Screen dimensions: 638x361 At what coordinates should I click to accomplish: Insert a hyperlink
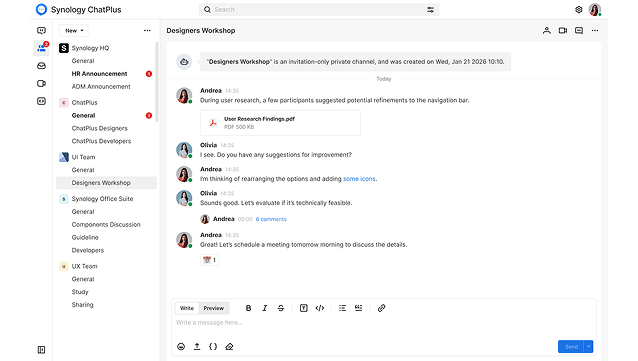[x=381, y=308]
